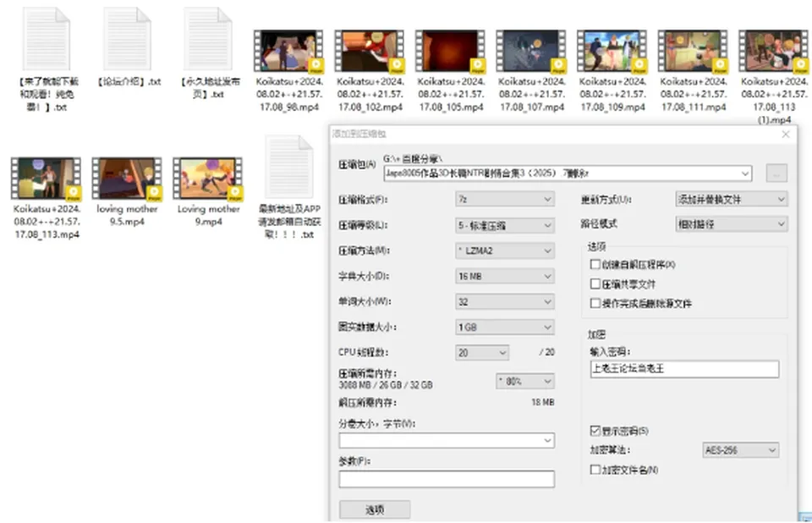Select video file ending 17.08_107.mp4

[531, 51]
